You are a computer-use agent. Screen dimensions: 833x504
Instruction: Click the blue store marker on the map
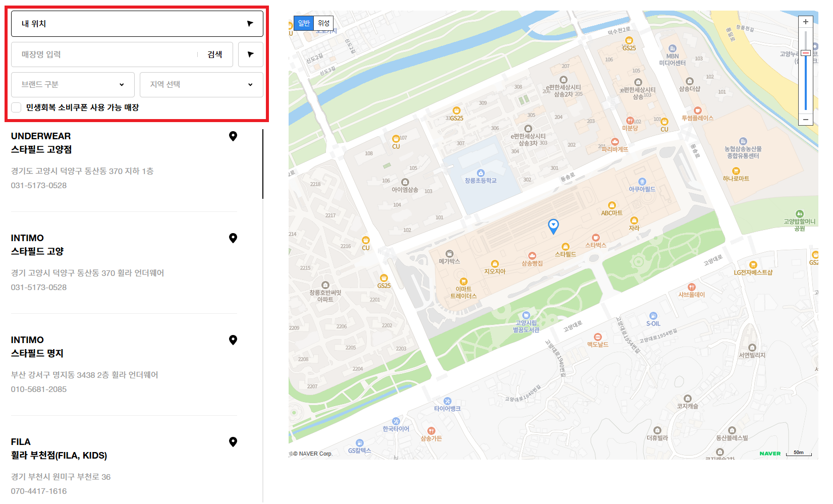pyautogui.click(x=553, y=227)
